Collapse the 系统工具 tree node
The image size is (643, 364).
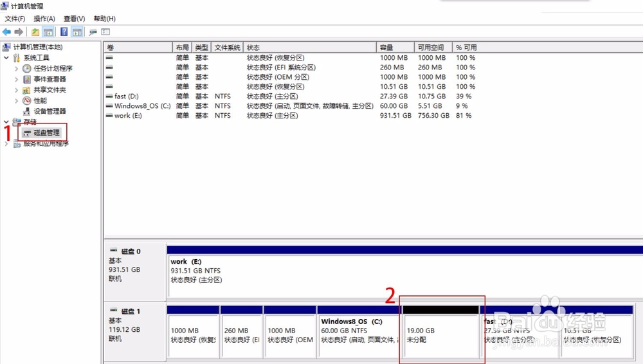click(x=6, y=58)
